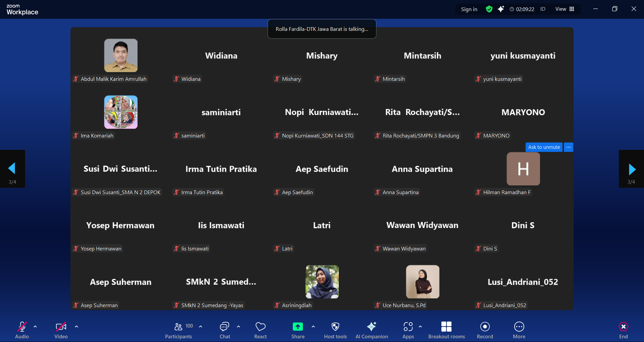Image resolution: width=644 pixels, height=342 pixels.
Task: Select the saminiarti participant tile
Action: [x=221, y=112]
